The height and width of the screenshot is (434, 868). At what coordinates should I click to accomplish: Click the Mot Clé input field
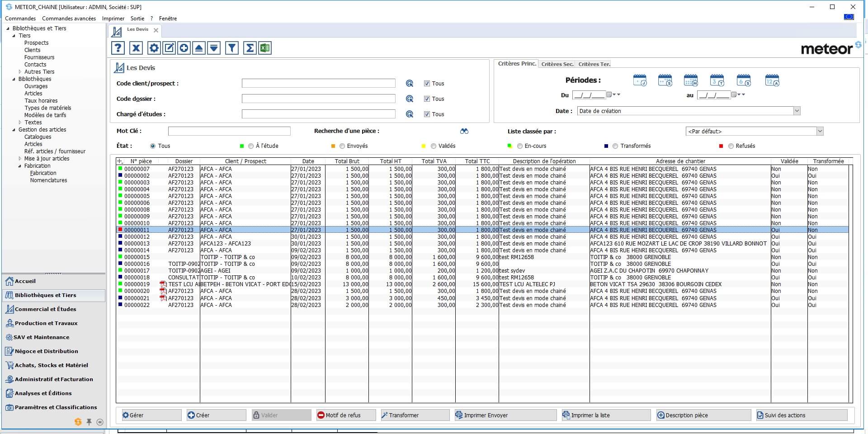(229, 131)
